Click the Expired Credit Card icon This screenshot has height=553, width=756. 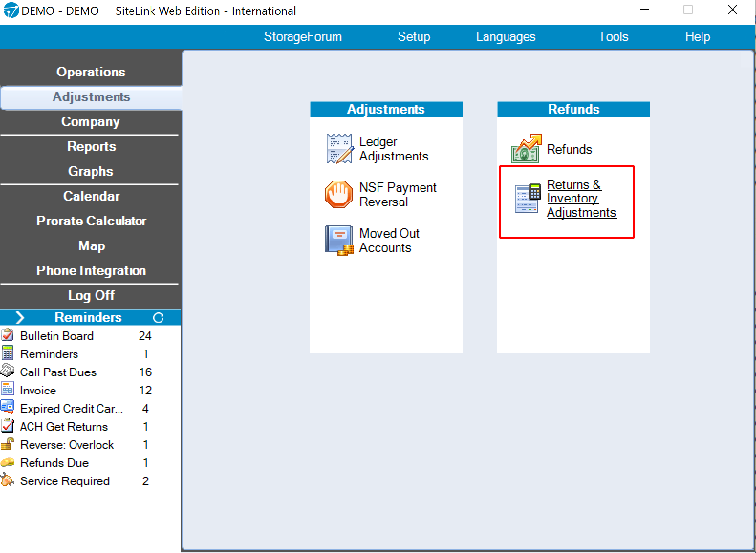point(8,407)
